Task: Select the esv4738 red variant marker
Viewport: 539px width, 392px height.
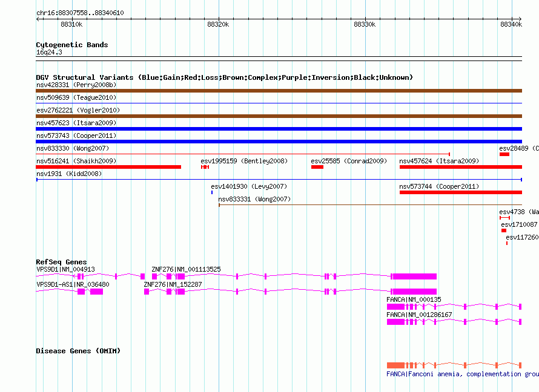Action: (504, 218)
